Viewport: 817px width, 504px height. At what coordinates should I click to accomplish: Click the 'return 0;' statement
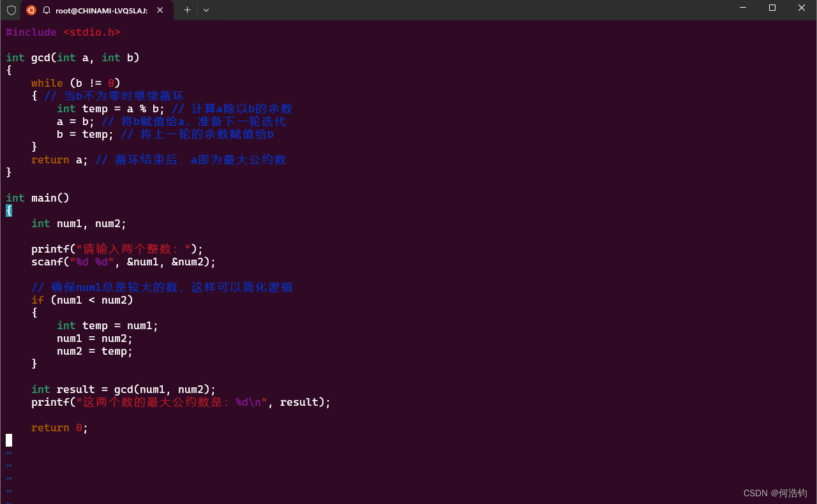pyautogui.click(x=60, y=427)
